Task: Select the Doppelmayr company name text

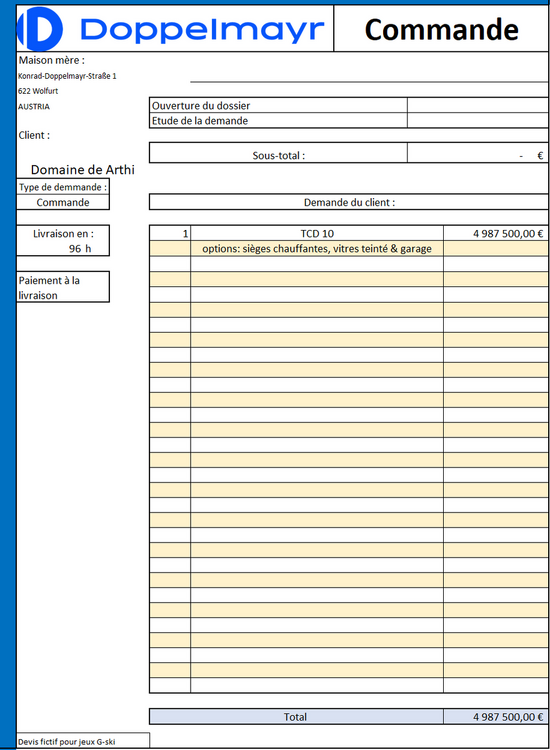Action: click(x=202, y=31)
